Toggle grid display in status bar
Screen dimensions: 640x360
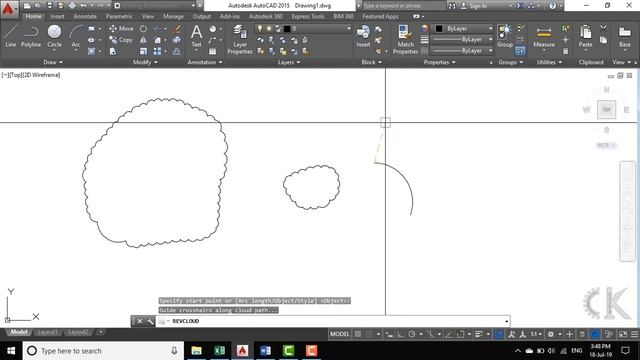tap(358, 334)
